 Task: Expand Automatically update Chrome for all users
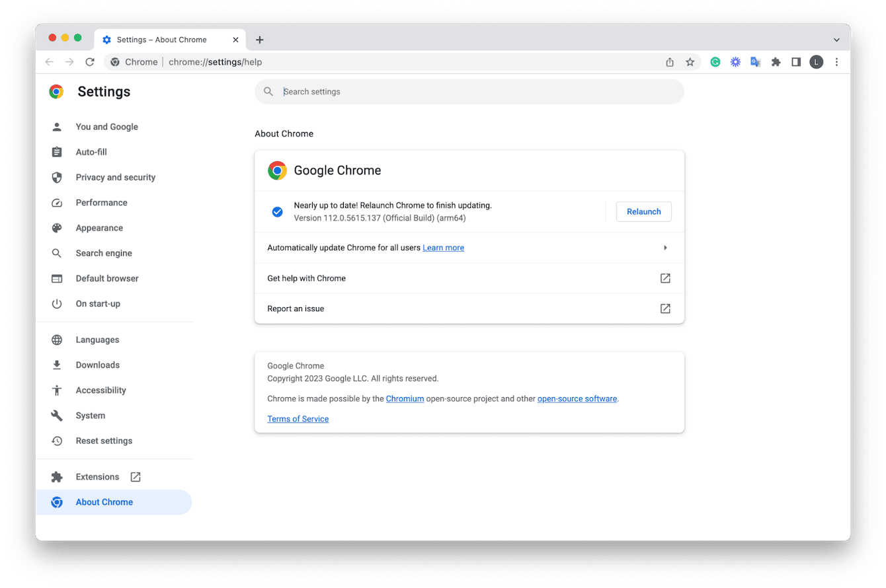(665, 247)
